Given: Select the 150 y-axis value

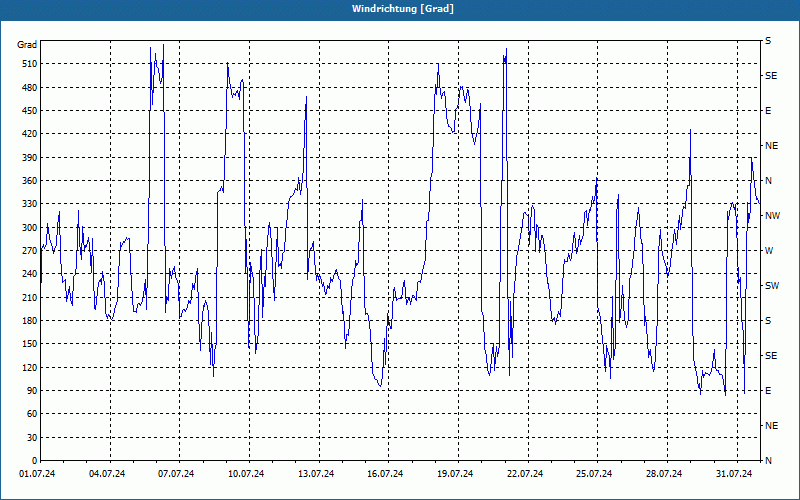Looking at the screenshot, I should 30,344.
